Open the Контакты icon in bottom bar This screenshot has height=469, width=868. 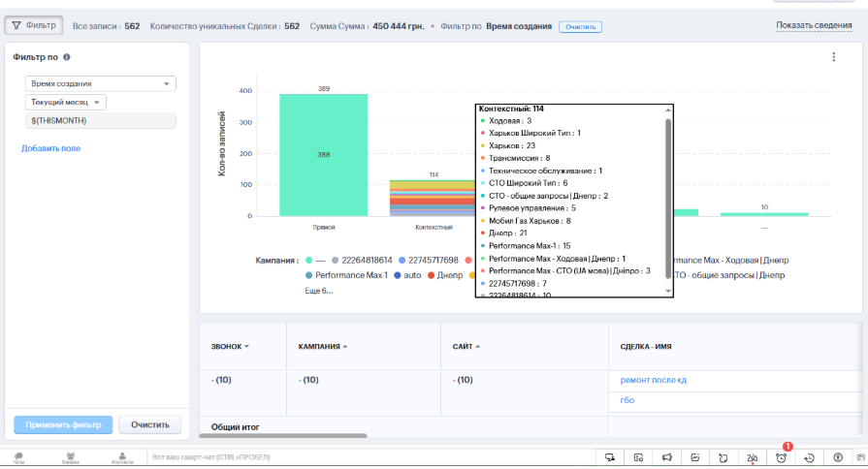122,457
